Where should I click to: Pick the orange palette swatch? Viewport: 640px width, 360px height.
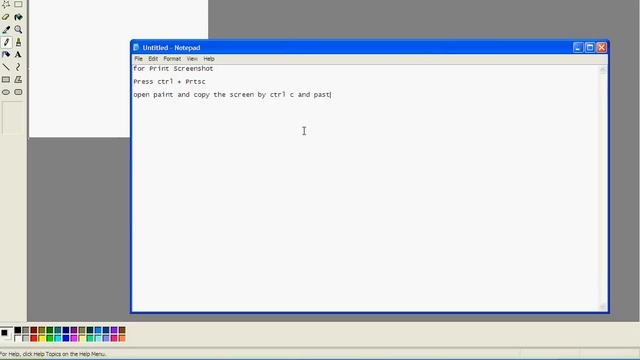(x=122, y=338)
